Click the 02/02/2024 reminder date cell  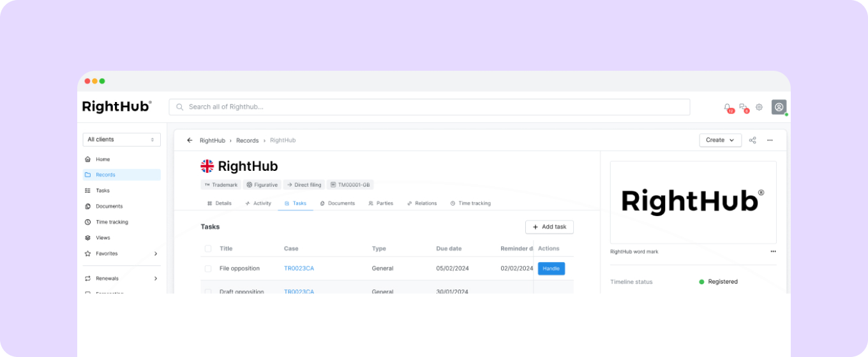coord(517,268)
